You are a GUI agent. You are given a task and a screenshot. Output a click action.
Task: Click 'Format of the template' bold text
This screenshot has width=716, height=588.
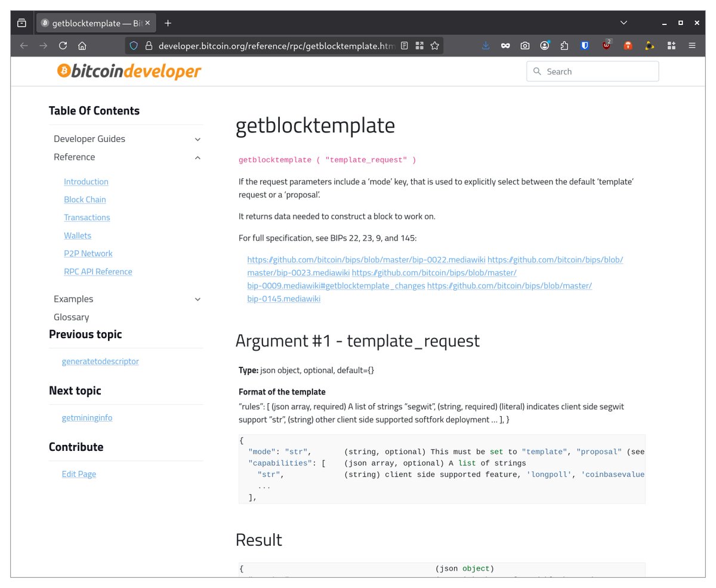[282, 392]
